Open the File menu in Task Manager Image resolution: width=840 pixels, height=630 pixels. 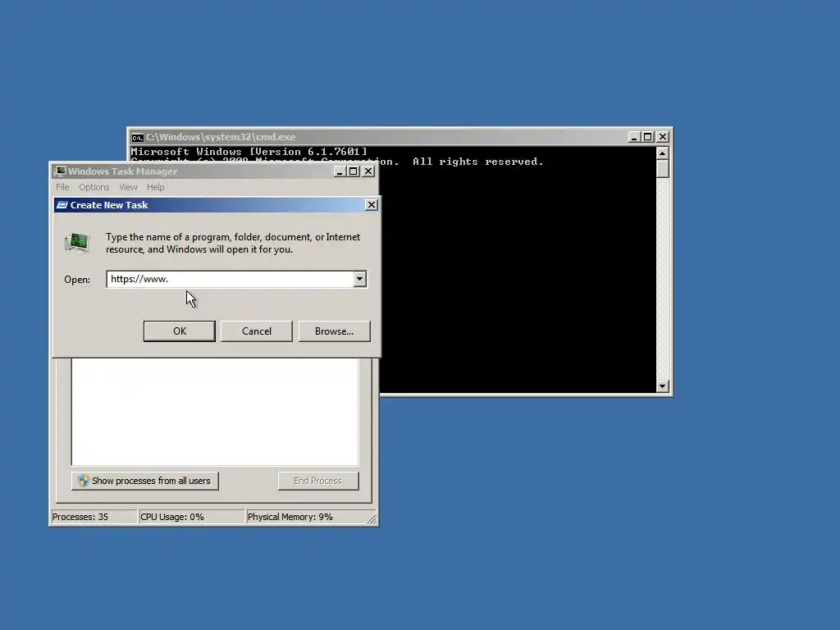tap(62, 187)
